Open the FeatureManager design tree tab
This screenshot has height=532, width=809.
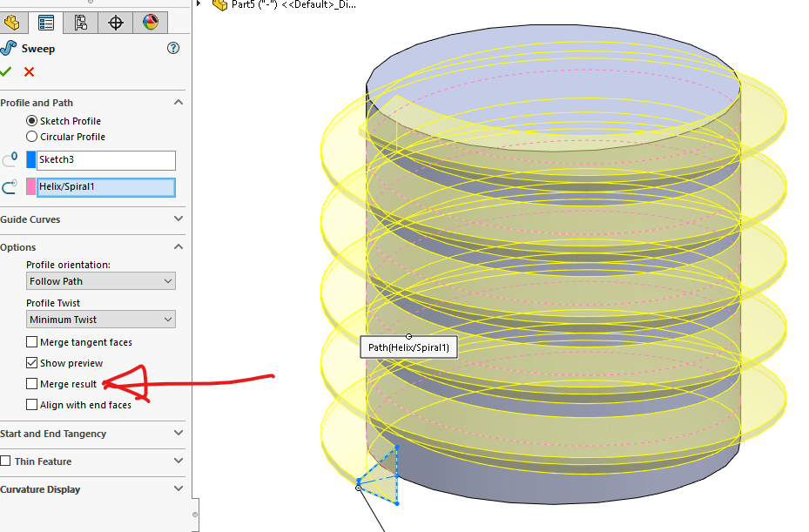pyautogui.click(x=12, y=22)
